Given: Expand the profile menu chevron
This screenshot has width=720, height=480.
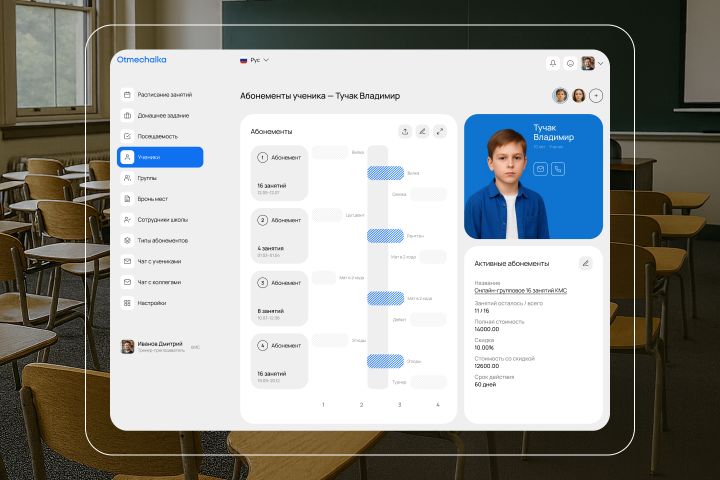Looking at the screenshot, I should click(600, 63).
